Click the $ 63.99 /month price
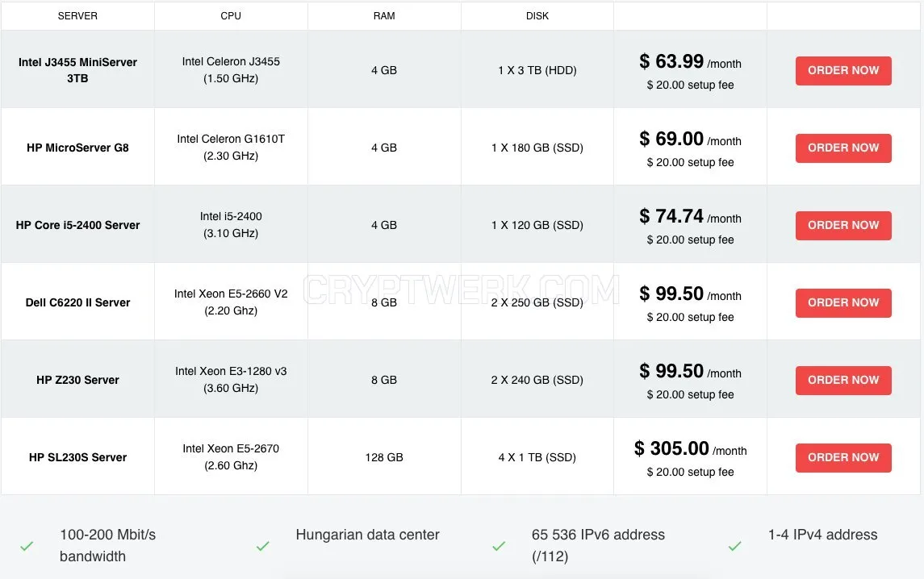 tap(690, 61)
